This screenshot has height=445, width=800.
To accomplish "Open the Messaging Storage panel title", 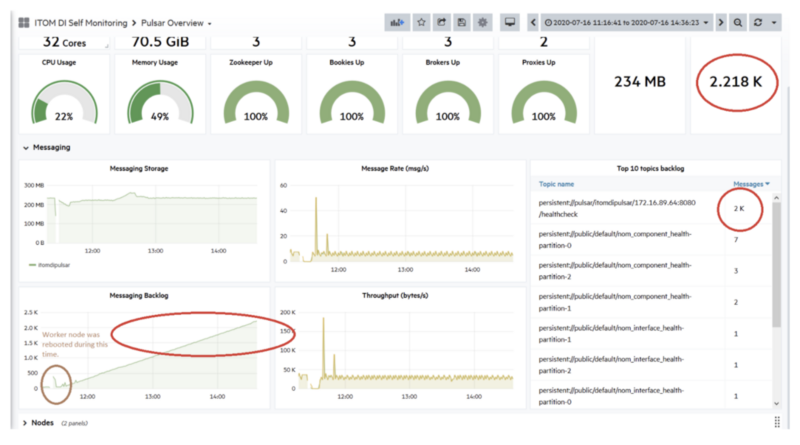I will click(139, 168).
